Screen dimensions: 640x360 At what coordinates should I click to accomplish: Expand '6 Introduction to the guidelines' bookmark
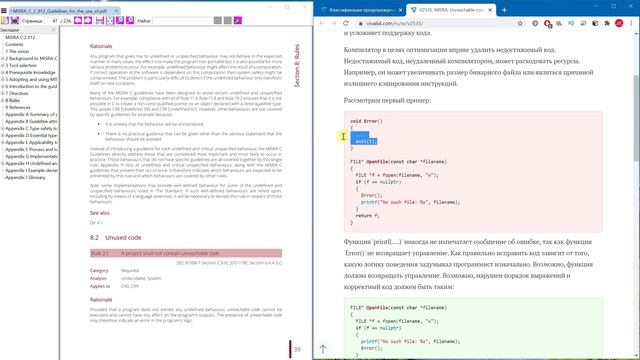2,86
